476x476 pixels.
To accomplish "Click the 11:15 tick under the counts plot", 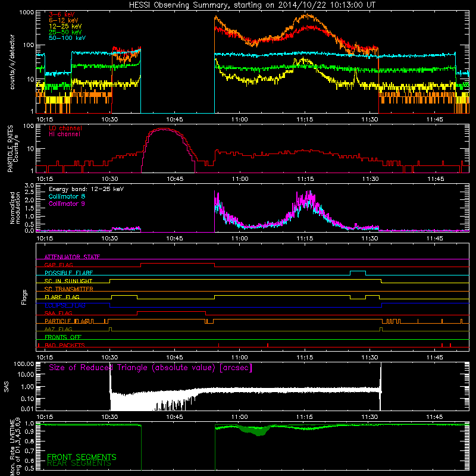I will [x=305, y=120].
